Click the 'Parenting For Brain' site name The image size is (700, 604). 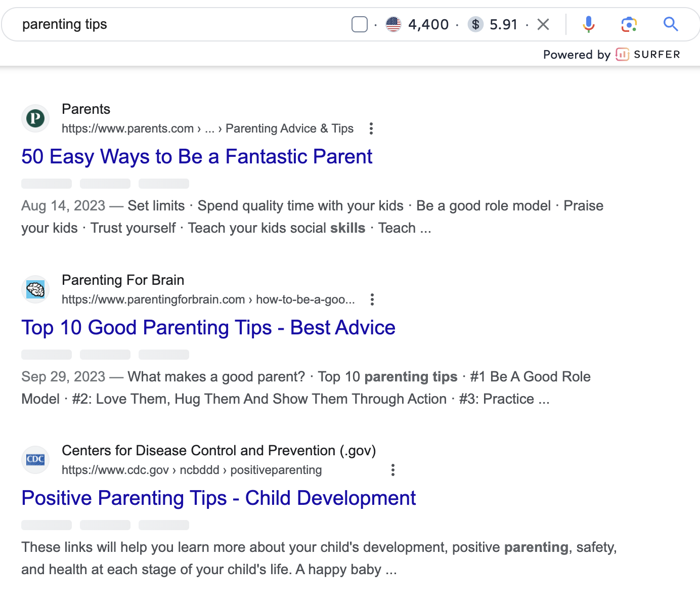click(123, 280)
